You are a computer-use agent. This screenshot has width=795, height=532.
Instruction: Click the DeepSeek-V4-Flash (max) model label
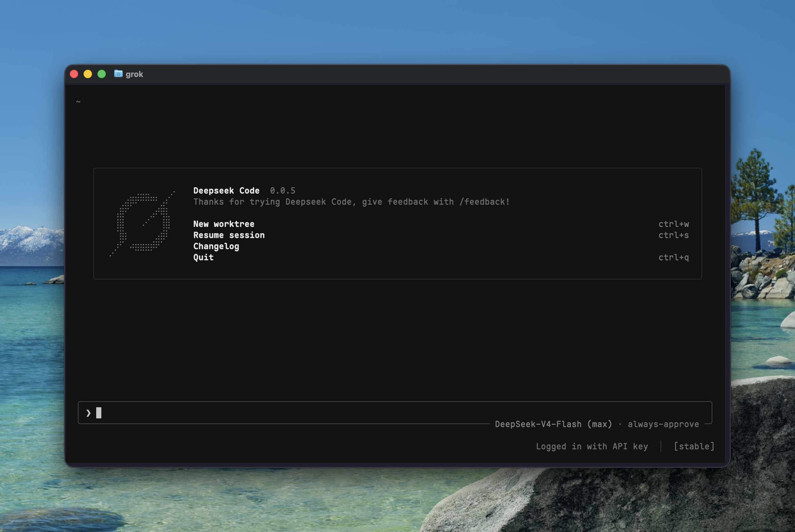click(x=554, y=424)
